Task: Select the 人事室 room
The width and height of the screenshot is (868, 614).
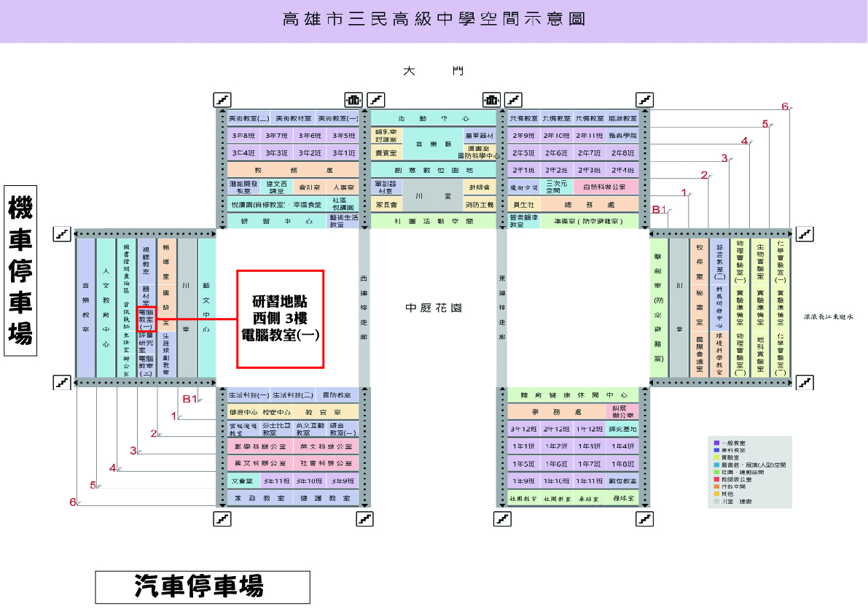Action: (x=343, y=187)
